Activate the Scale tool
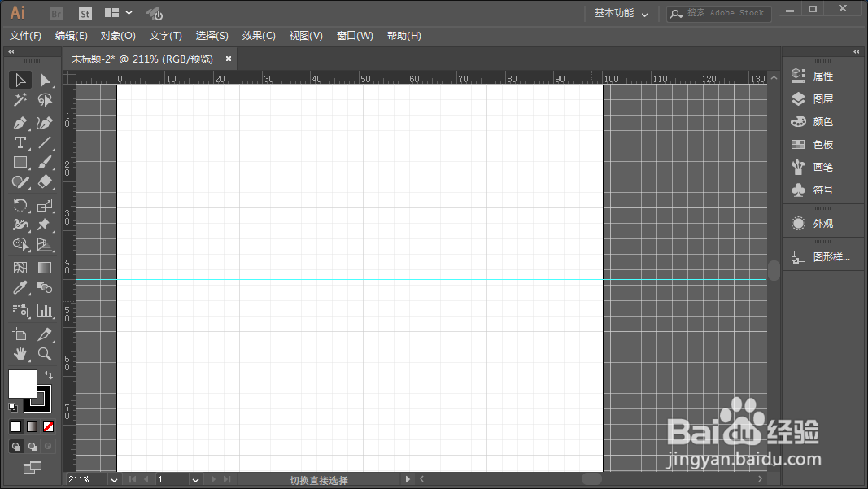Image resolution: width=868 pixels, height=489 pixels. 45,205
